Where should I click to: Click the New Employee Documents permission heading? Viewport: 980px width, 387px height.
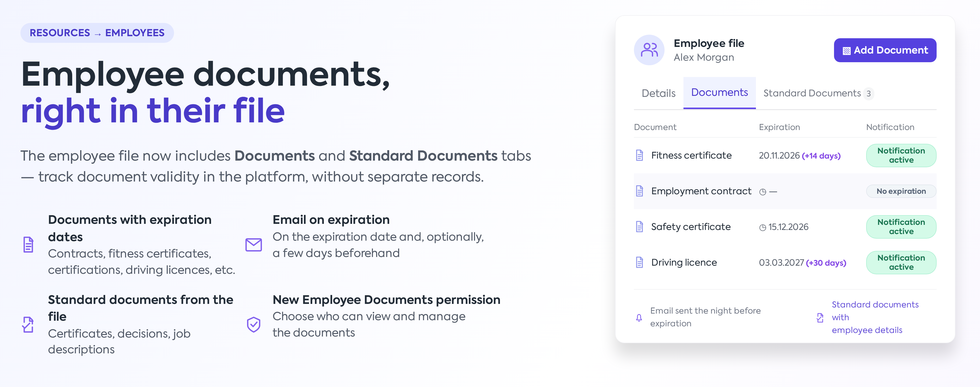click(387, 300)
